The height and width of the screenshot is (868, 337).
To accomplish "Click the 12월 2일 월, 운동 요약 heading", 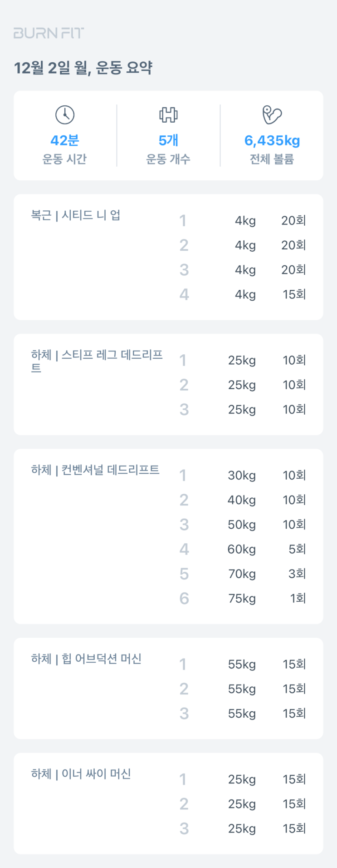I will [x=83, y=68].
